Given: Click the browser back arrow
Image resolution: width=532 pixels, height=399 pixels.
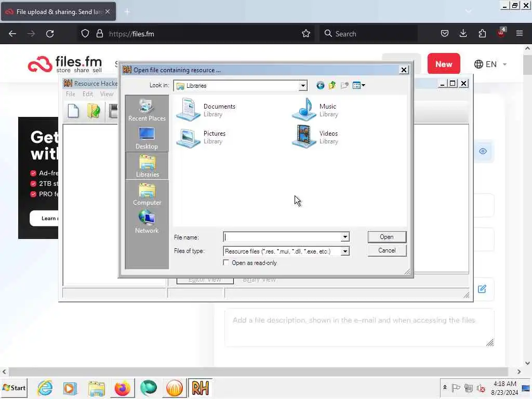Looking at the screenshot, I should [x=12, y=34].
